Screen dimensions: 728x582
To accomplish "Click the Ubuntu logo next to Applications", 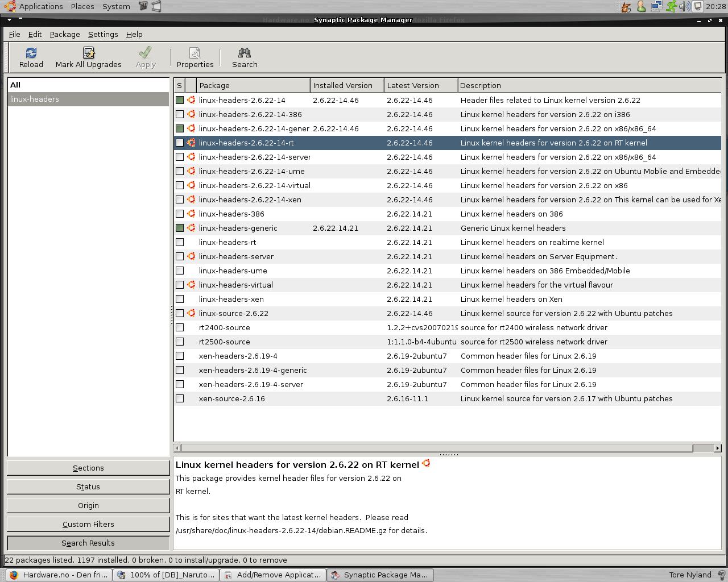I will [10, 6].
